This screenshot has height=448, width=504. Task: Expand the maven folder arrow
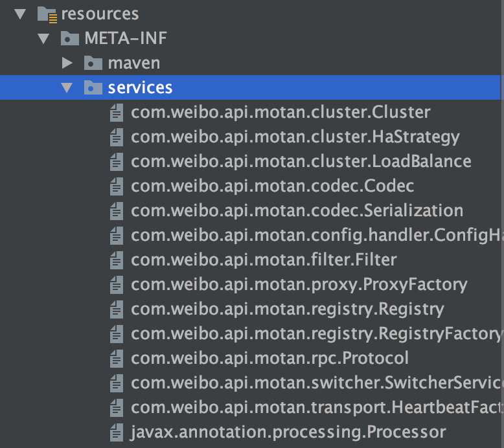point(67,63)
